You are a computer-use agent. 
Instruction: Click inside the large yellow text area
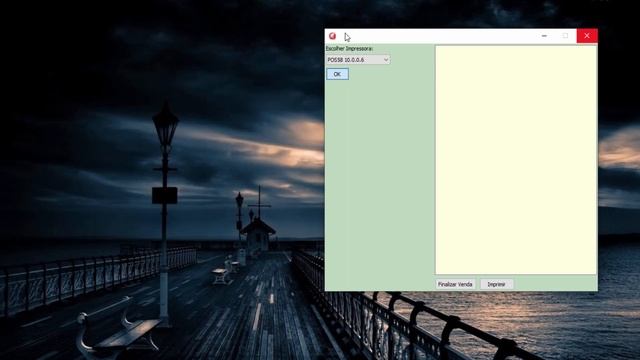click(516, 160)
